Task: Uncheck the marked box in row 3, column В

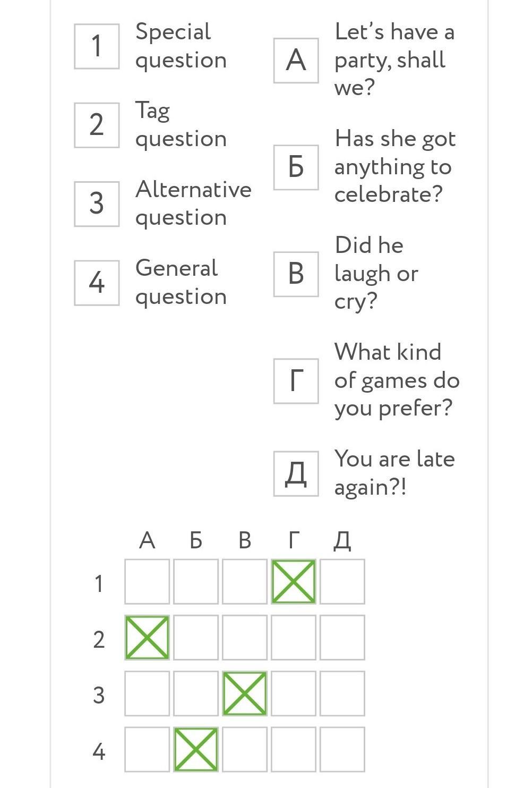Action: [x=245, y=693]
